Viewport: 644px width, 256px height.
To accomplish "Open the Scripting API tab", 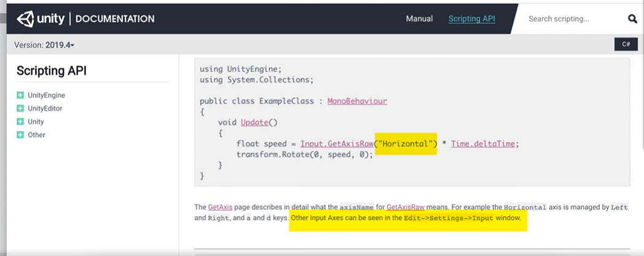I will [x=471, y=18].
